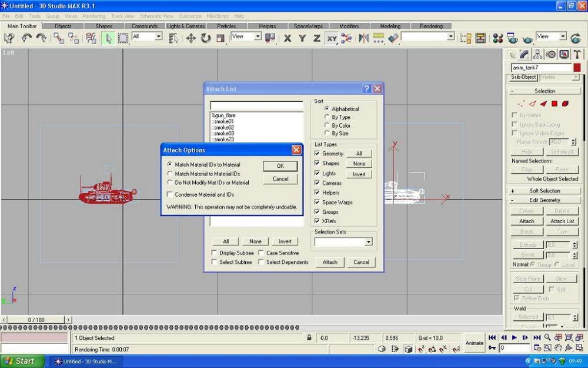Switch to the Objects toolbar tab

63,26
